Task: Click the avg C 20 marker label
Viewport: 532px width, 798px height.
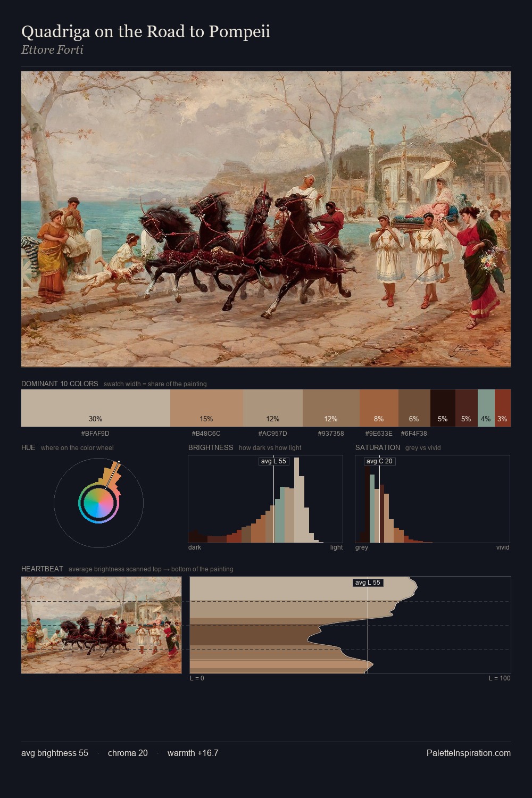Action: point(379,461)
